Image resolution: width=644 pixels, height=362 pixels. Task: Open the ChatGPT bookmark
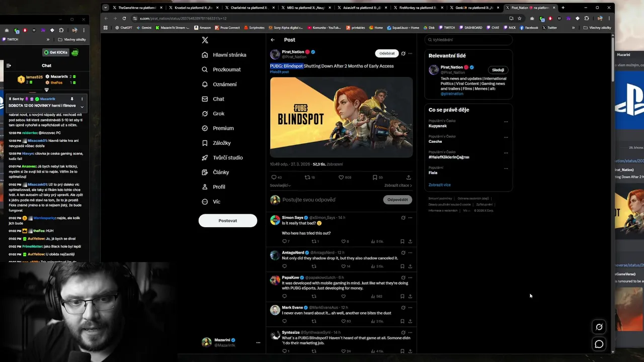124,28
